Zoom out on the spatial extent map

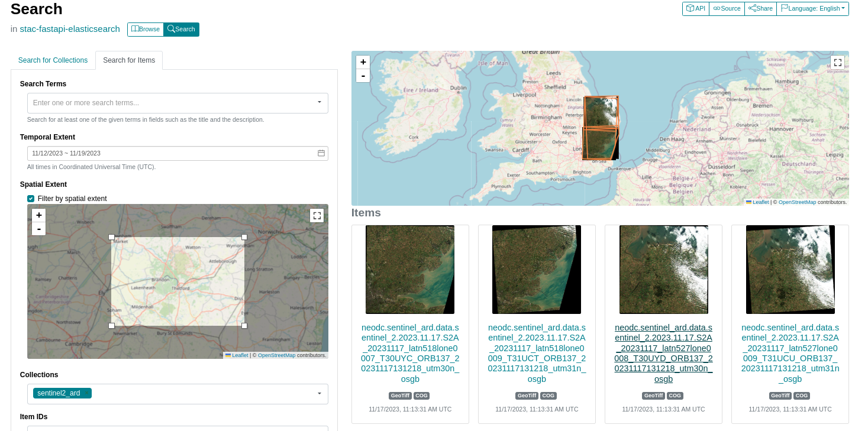coord(39,229)
